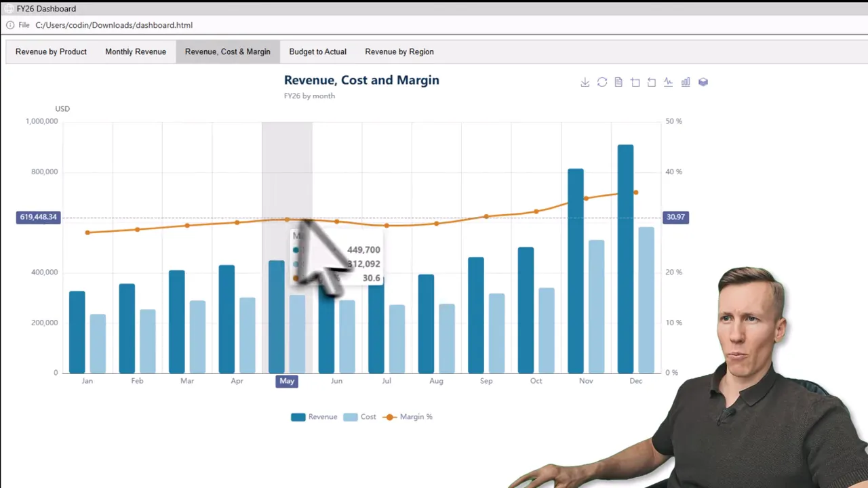Click the October cost bar
Image resolution: width=868 pixels, height=488 pixels.
click(547, 331)
